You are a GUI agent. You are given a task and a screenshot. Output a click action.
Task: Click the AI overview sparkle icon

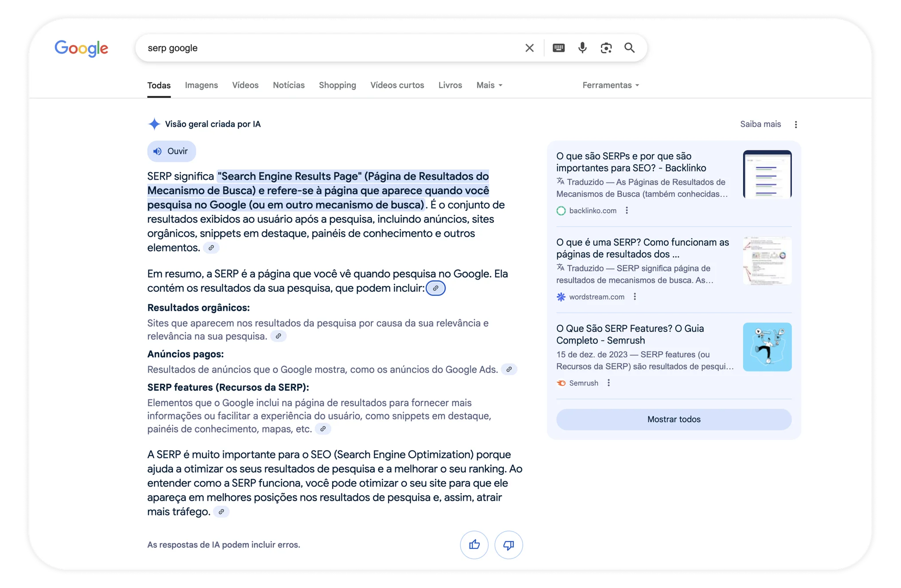click(x=154, y=124)
